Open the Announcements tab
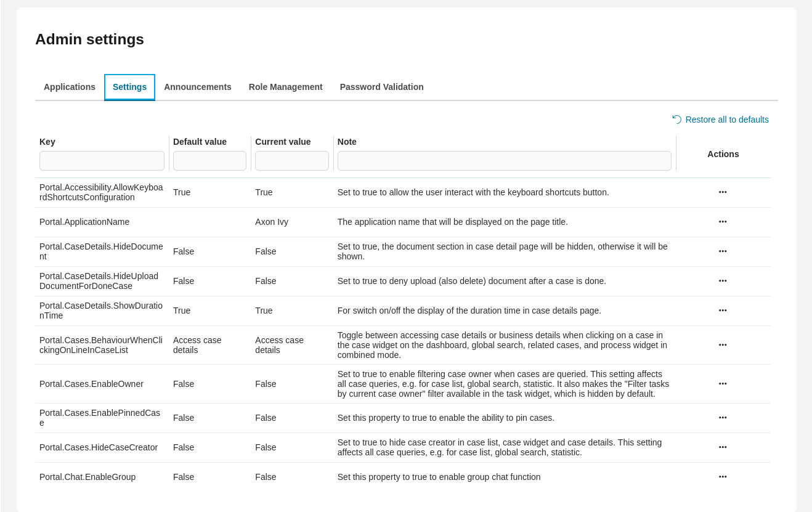 pos(198,87)
